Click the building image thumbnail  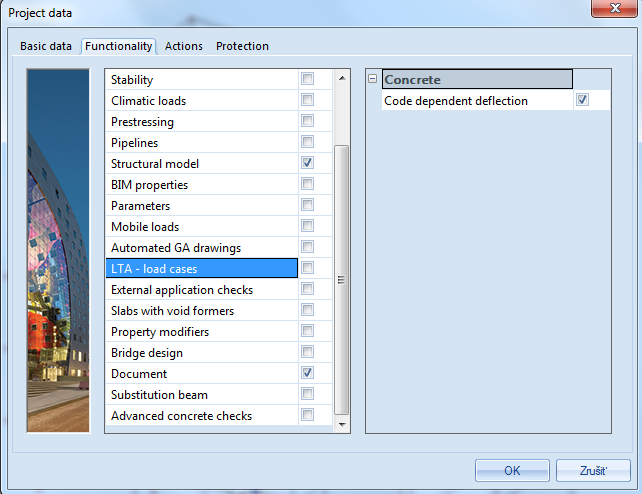[59, 250]
